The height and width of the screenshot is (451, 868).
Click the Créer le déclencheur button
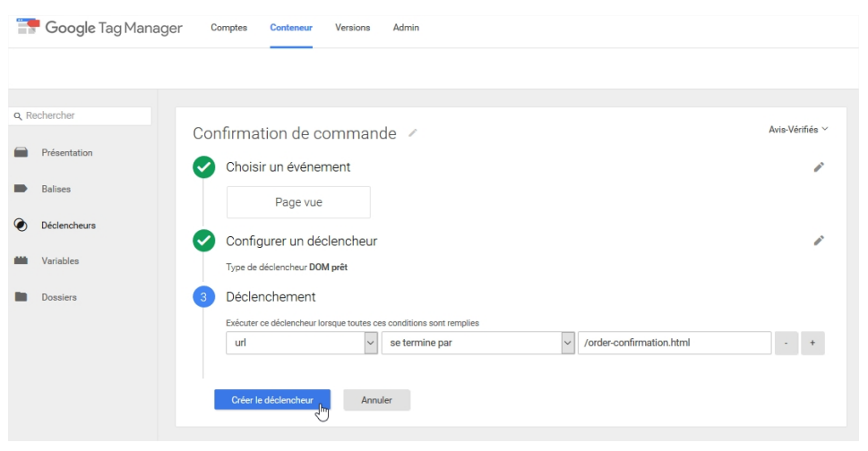272,400
